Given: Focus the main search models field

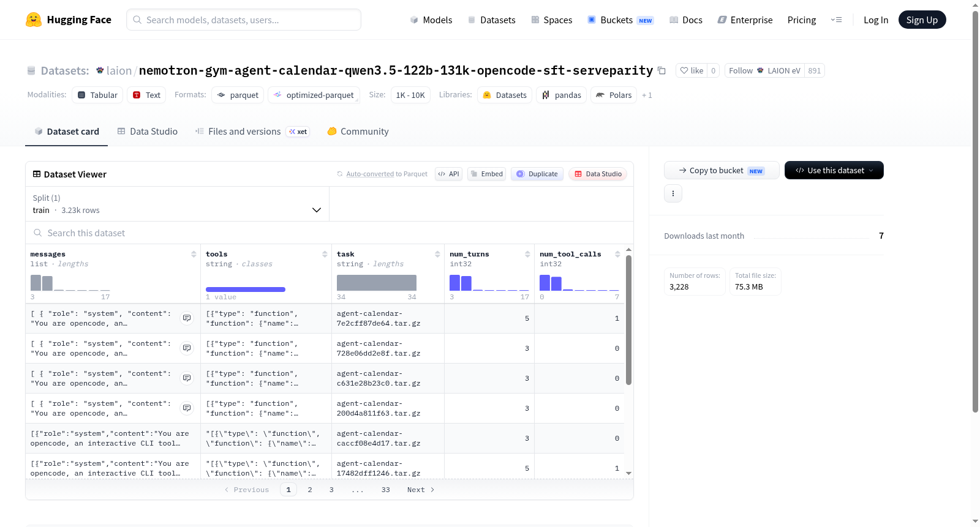Looking at the screenshot, I should 244,20.
